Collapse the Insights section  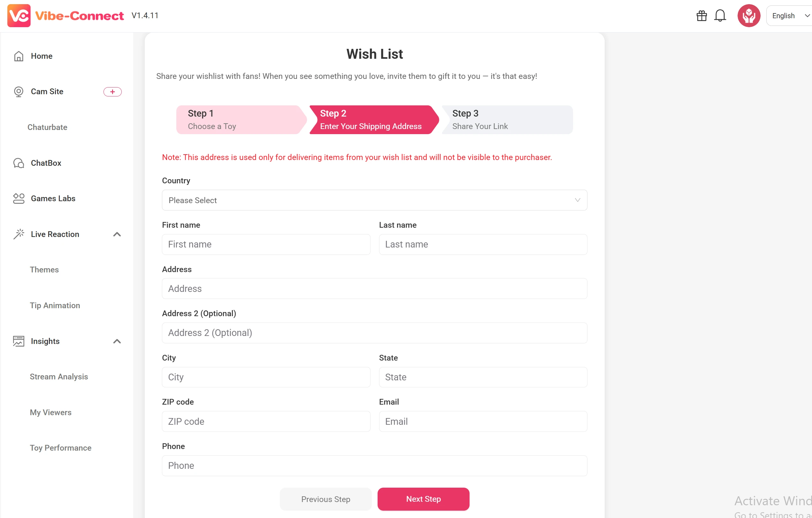click(117, 341)
